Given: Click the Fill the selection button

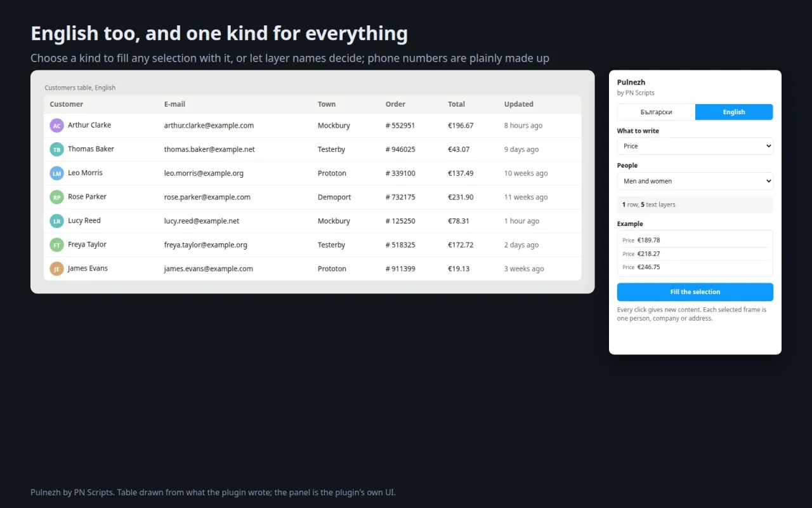Looking at the screenshot, I should click(695, 292).
